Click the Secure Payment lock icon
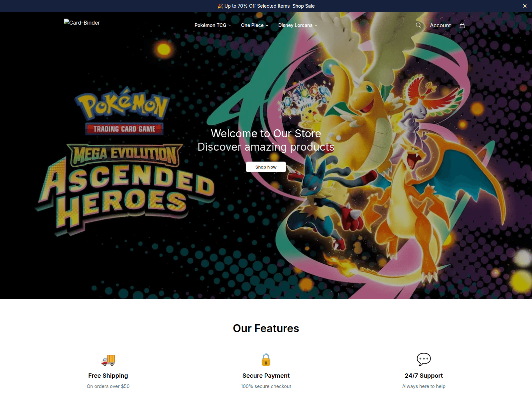532x399 pixels. pos(266,359)
